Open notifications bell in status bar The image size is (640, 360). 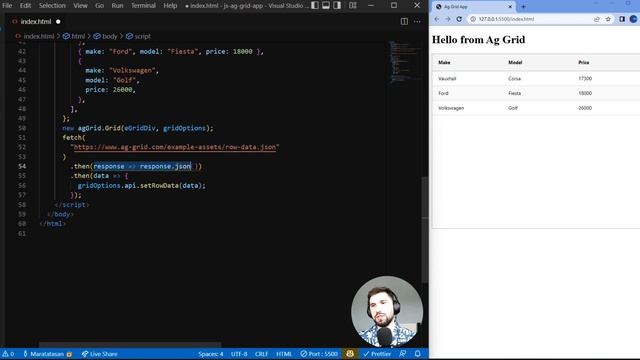(418, 354)
